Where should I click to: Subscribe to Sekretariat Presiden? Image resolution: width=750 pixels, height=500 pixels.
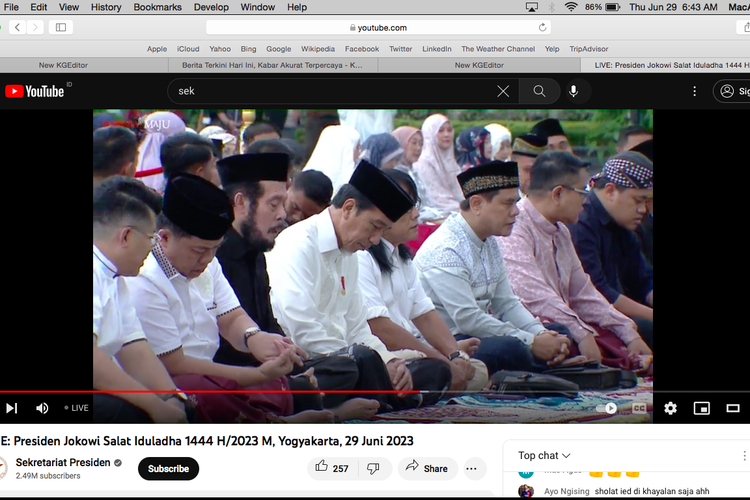[168, 469]
